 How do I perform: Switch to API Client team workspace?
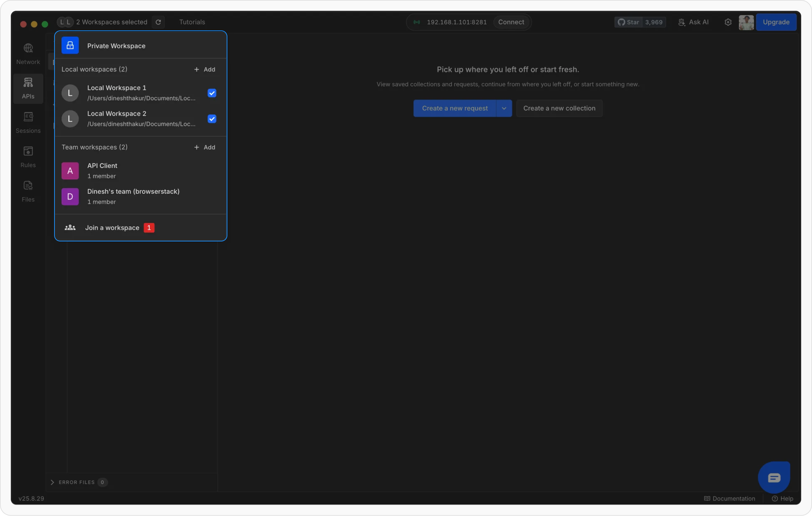(102, 170)
